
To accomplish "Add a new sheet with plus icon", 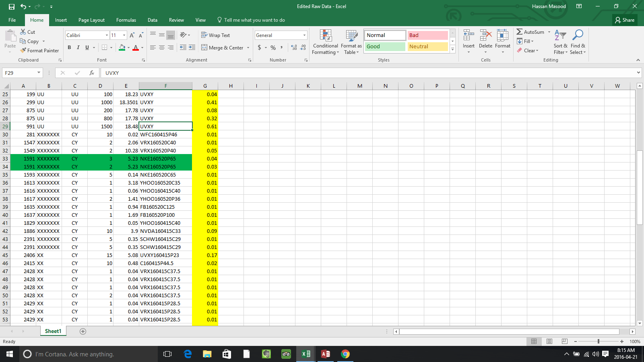I will coord(83,331).
